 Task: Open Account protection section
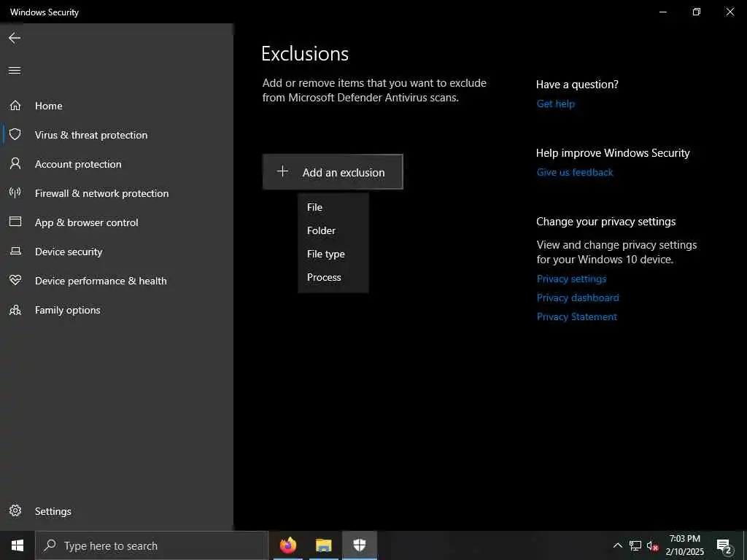point(78,164)
